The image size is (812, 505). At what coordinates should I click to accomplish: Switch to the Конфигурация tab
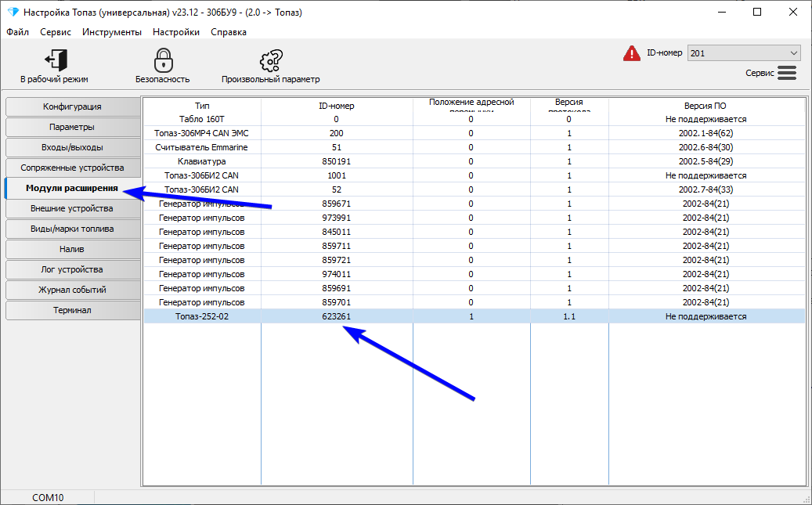pos(73,106)
